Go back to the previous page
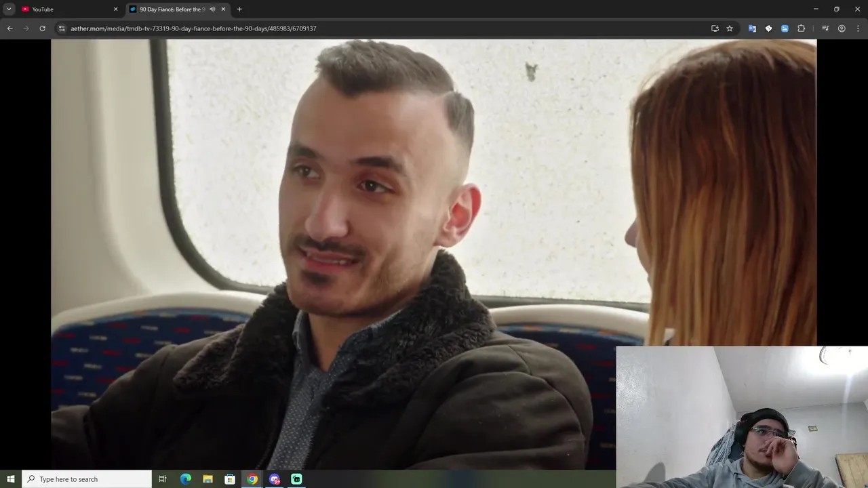The width and height of the screenshot is (868, 488). (9, 28)
